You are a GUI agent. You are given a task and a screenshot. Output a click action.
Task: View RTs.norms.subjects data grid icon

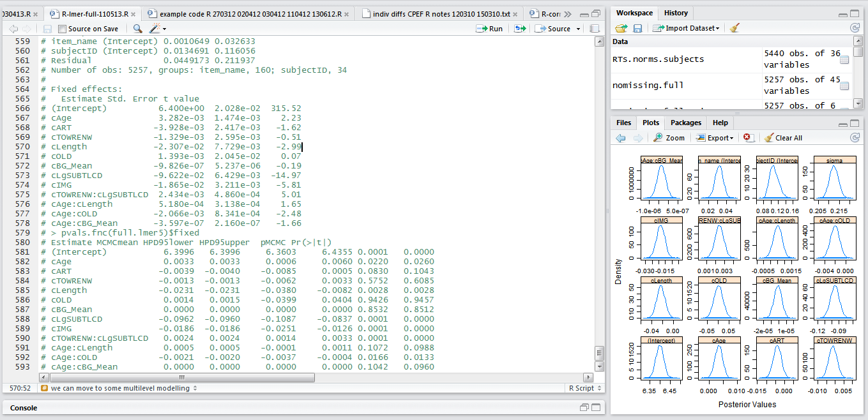coord(844,59)
